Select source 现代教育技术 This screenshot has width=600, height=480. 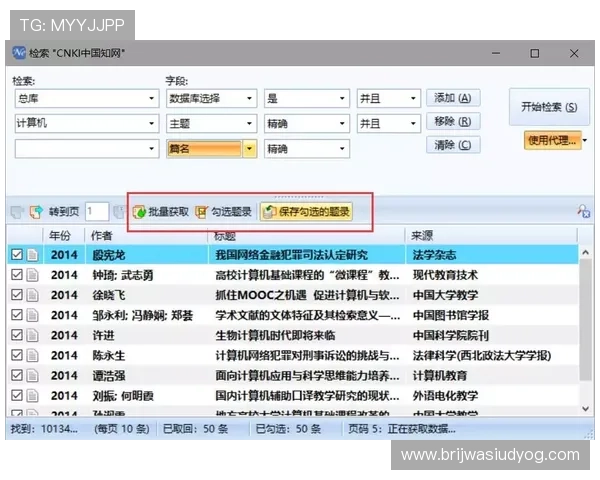(445, 275)
